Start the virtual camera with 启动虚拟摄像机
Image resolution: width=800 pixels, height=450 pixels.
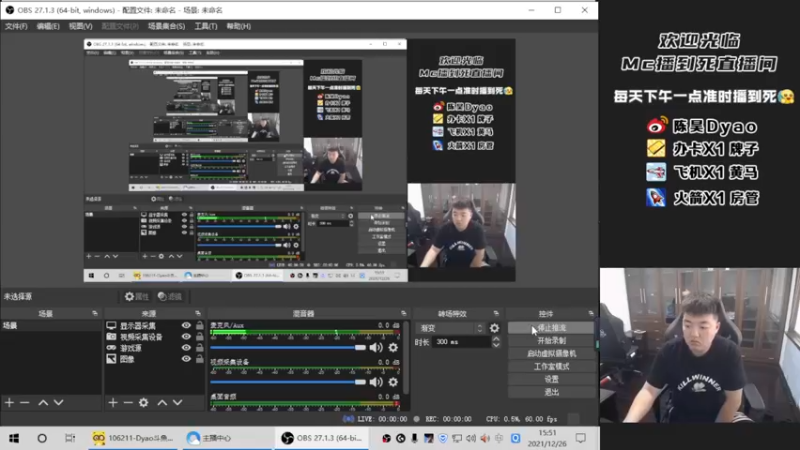pyautogui.click(x=552, y=354)
